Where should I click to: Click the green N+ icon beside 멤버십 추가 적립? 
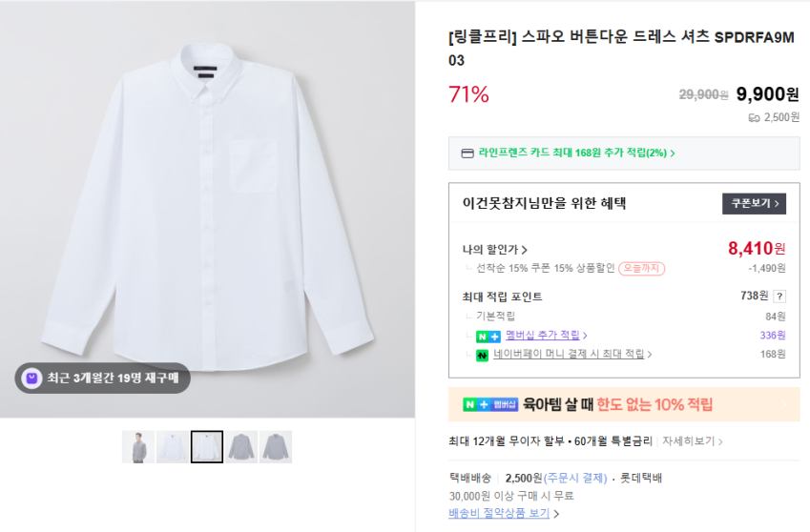pos(488,336)
